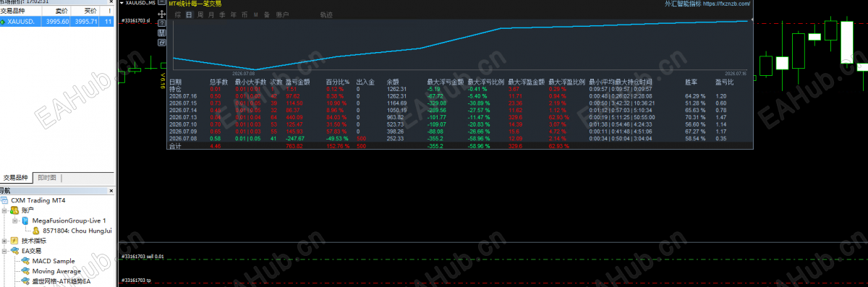This screenshot has width=868, height=287.
Task: Click the 百分比% column header
Action: point(337,82)
